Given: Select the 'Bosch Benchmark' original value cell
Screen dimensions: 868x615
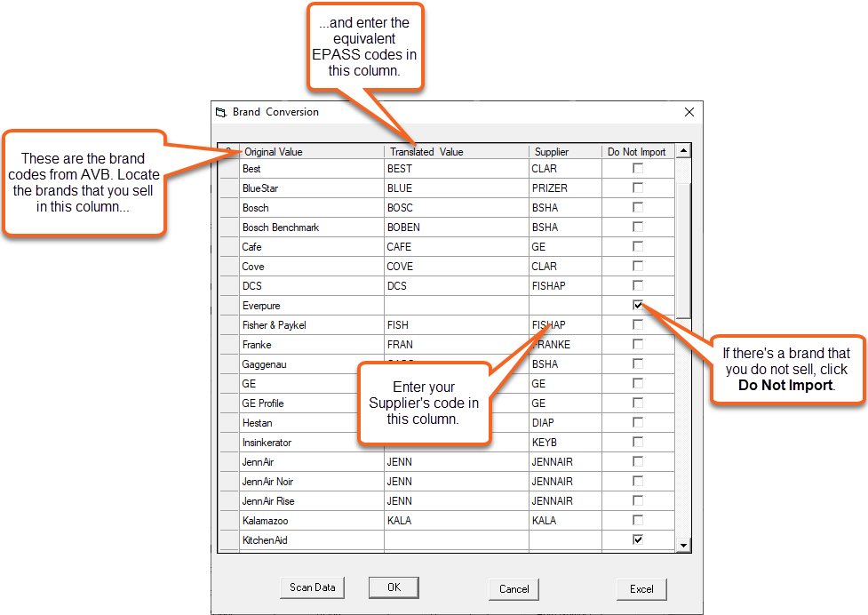Looking at the screenshot, I should coord(312,228).
